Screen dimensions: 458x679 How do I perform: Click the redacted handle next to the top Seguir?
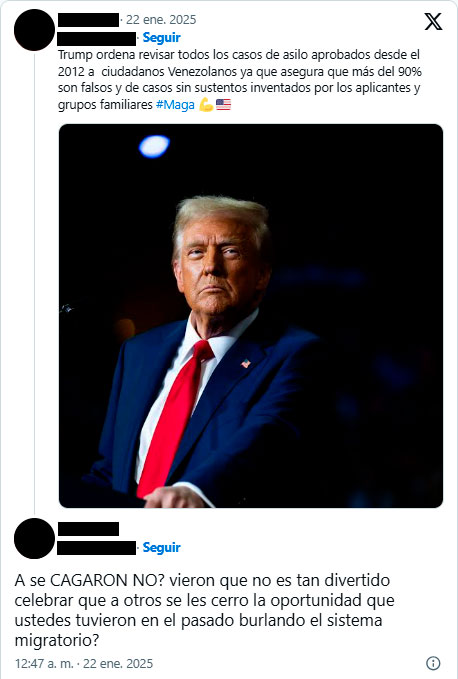[97, 39]
